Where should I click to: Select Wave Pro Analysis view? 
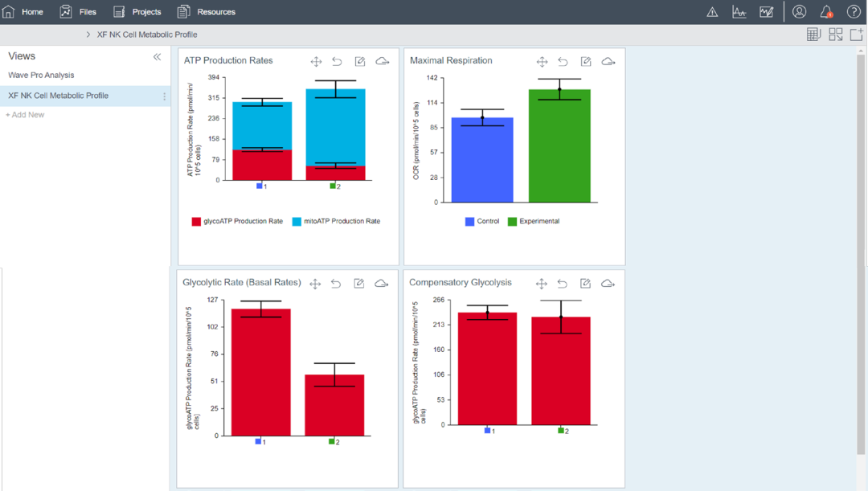41,76
